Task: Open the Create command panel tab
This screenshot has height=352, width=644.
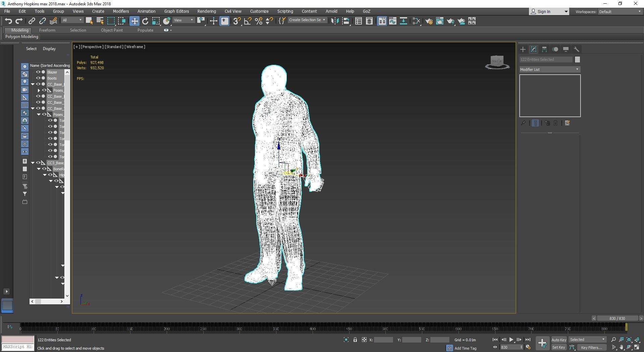Action: tap(523, 49)
